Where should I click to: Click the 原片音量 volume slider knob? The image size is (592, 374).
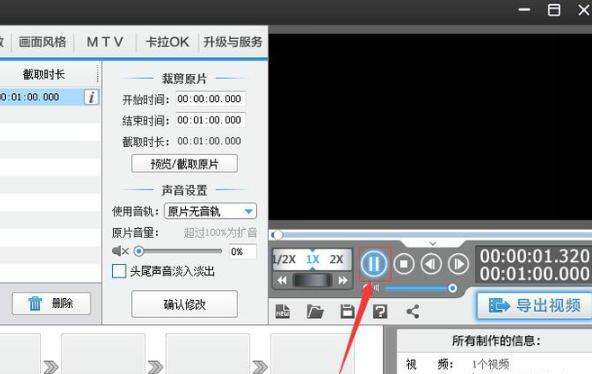point(139,251)
